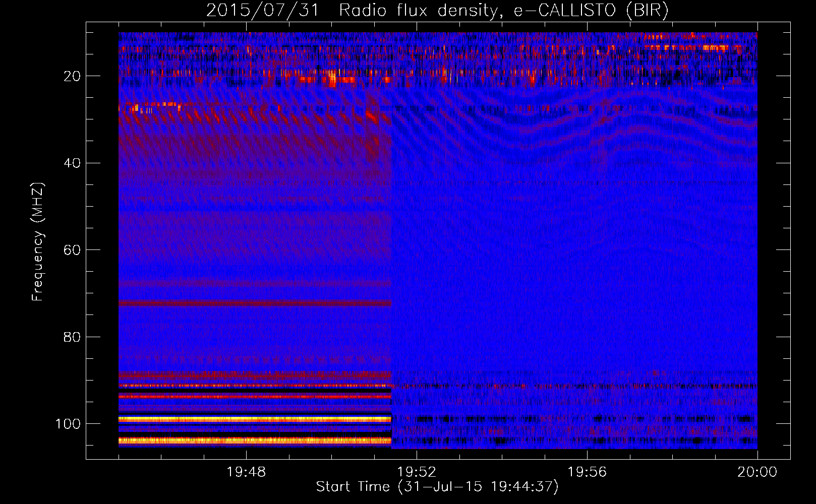Click the 'e-CALLISTO' text in the title

click(564, 10)
